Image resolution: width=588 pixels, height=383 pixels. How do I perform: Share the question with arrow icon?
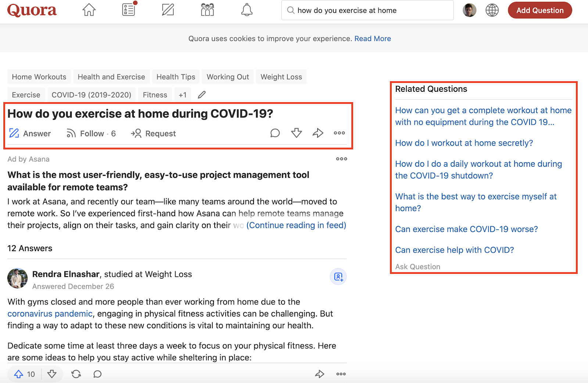coord(318,133)
